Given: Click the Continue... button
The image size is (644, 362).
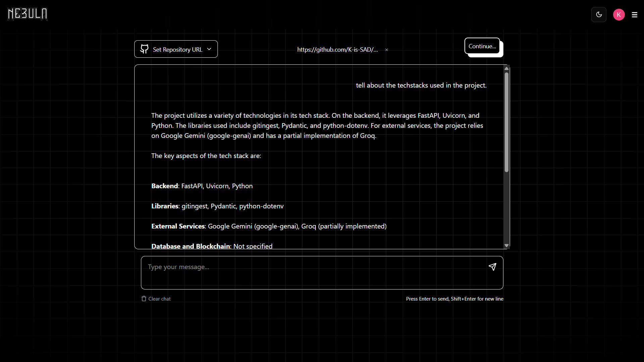Looking at the screenshot, I should click(482, 46).
